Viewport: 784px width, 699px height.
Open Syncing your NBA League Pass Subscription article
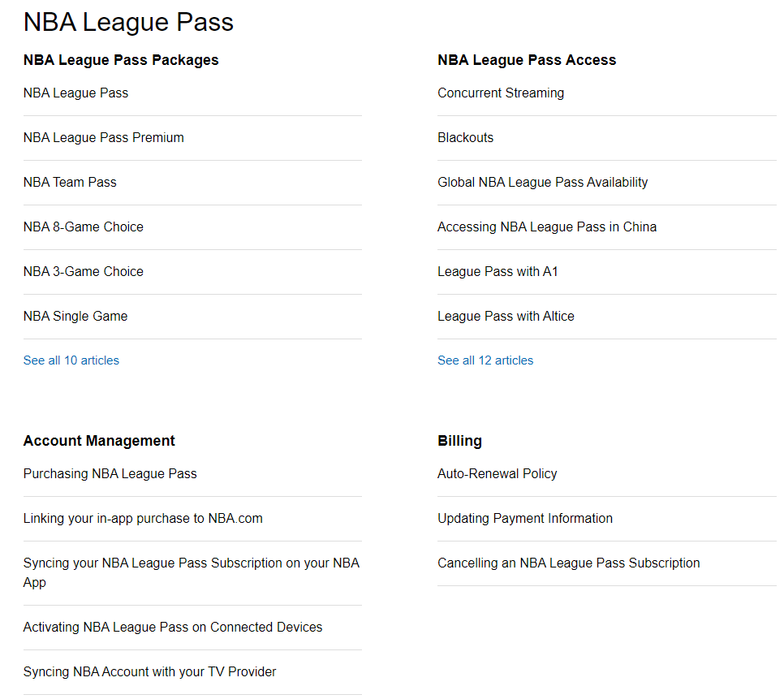(x=192, y=572)
